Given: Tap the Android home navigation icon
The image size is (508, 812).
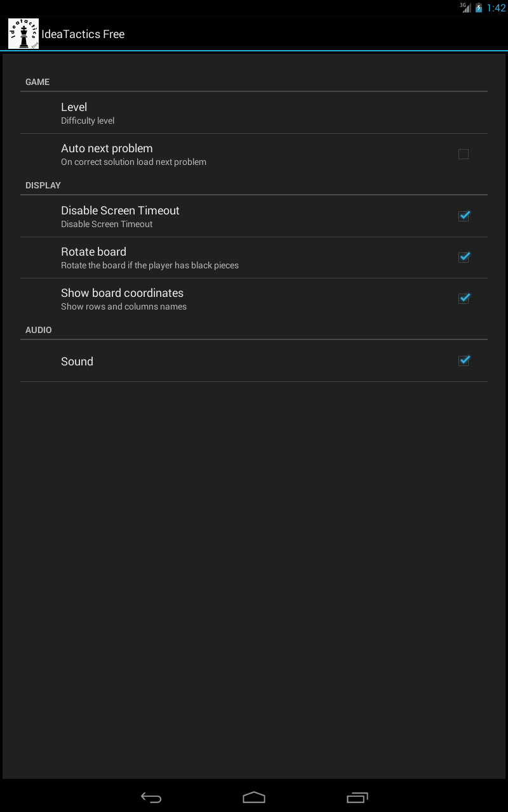Looking at the screenshot, I should (x=254, y=797).
